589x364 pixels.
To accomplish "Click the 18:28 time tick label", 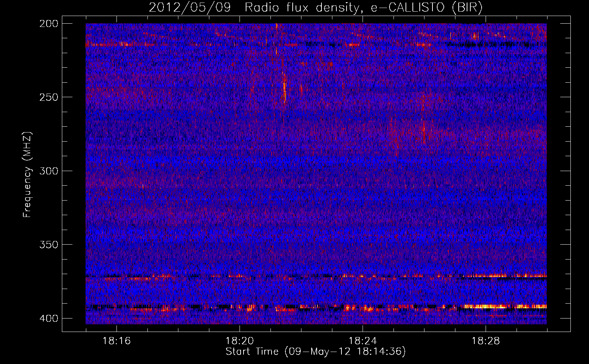I will click(486, 341).
